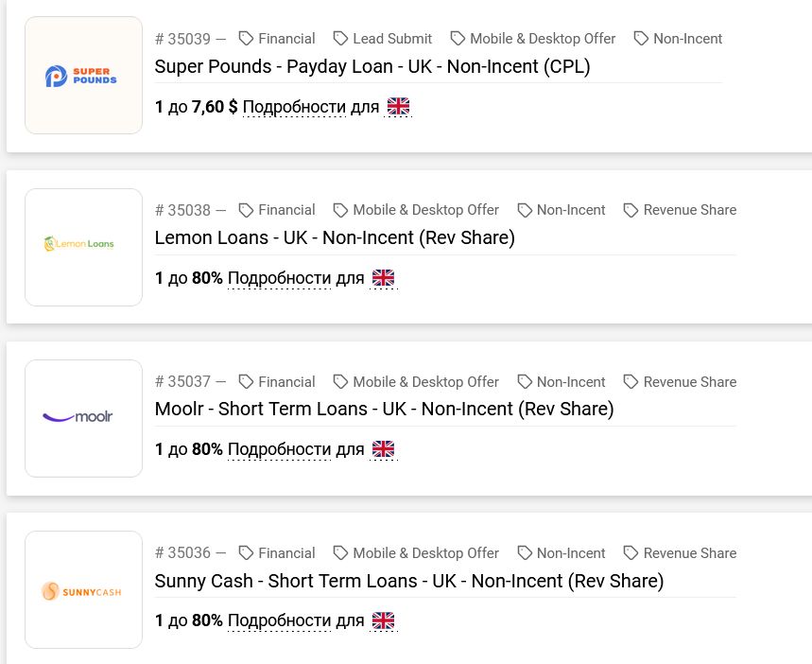The height and width of the screenshot is (664, 812).
Task: Click the Revenue Share tag icon on offer 35038
Action: pos(631,210)
